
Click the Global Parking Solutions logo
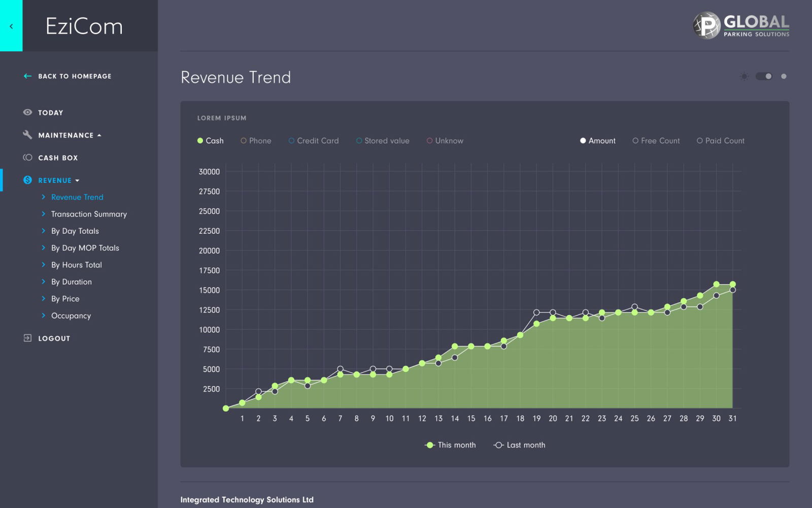[741, 25]
